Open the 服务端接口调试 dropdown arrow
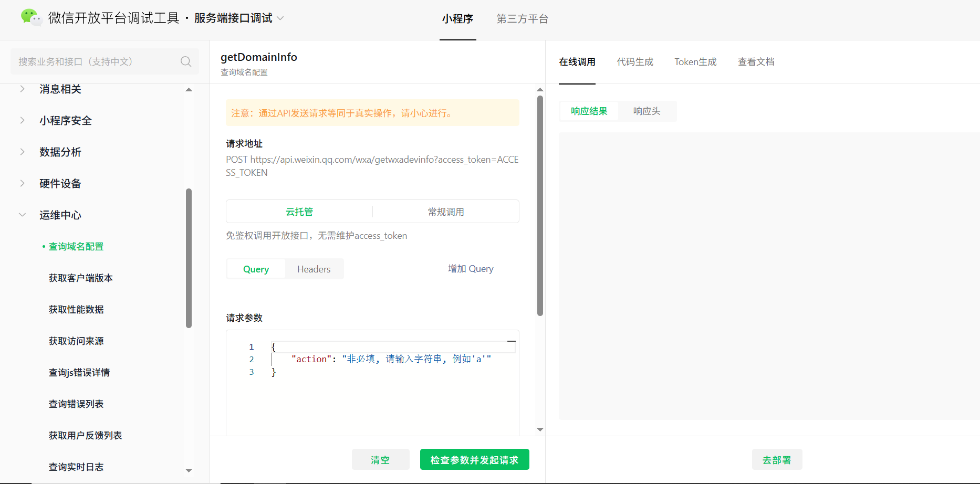Image resolution: width=980 pixels, height=484 pixels. pos(280,18)
